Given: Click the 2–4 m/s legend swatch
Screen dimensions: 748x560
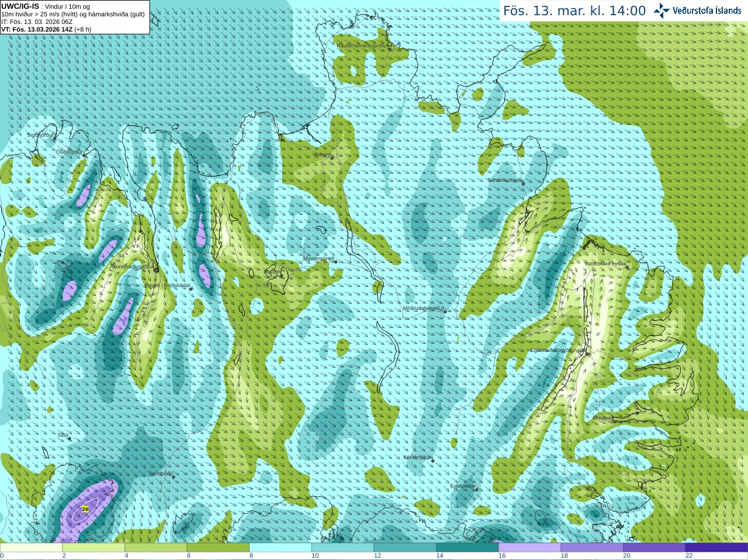Looking at the screenshot, I should coord(93,548).
